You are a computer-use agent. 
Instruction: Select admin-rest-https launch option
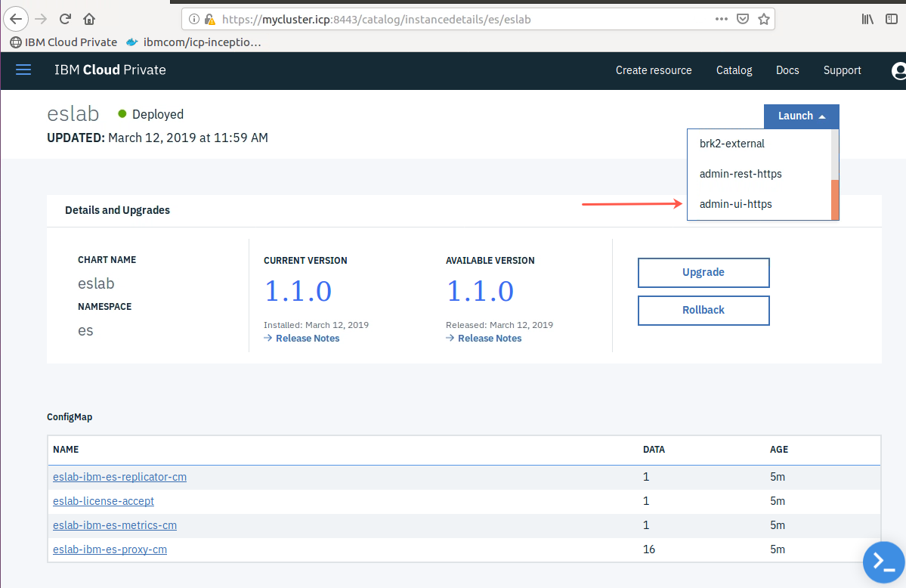741,174
